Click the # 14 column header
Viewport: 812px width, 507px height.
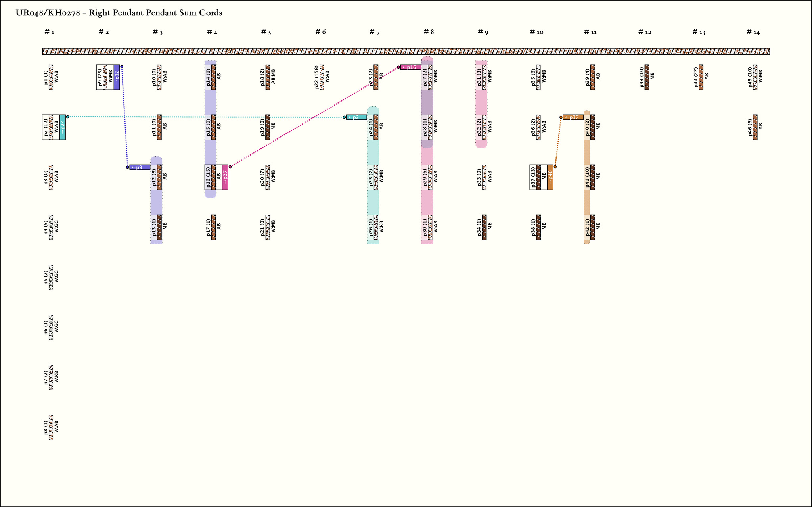tap(753, 32)
